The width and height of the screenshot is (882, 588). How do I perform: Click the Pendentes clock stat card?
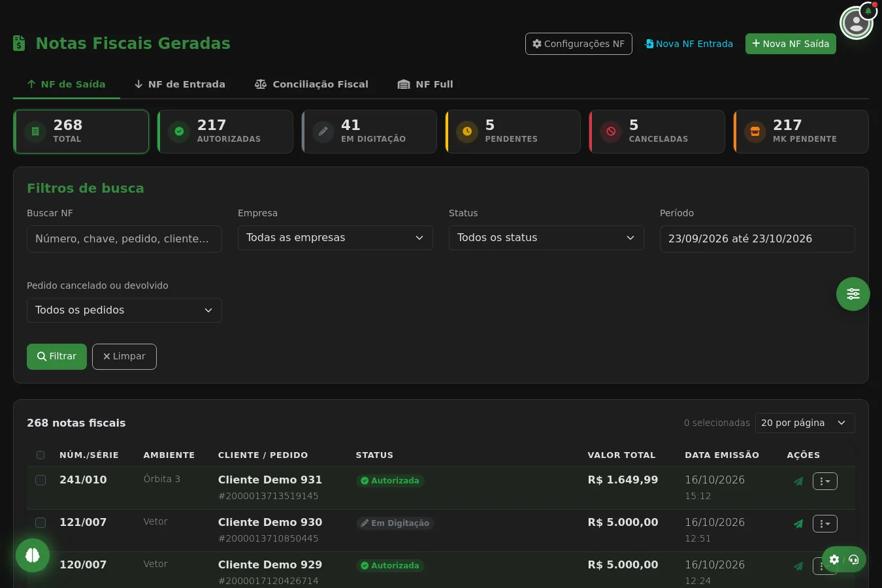pyautogui.click(x=513, y=131)
